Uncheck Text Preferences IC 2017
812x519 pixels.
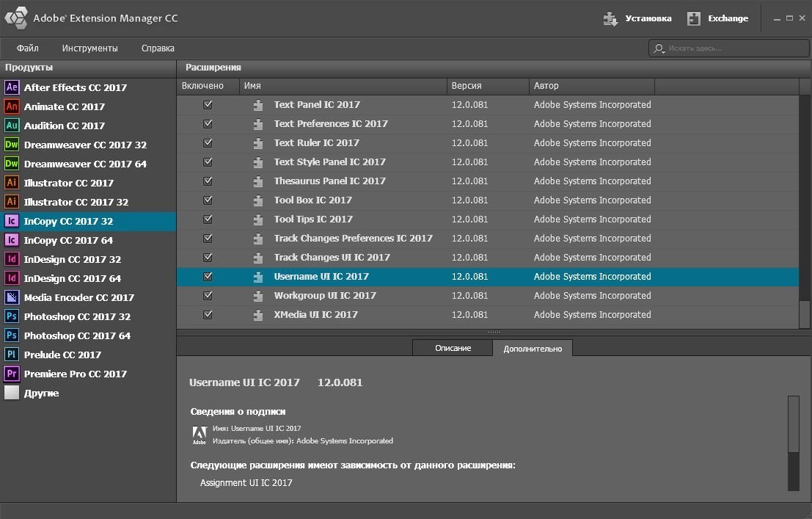[x=208, y=124]
